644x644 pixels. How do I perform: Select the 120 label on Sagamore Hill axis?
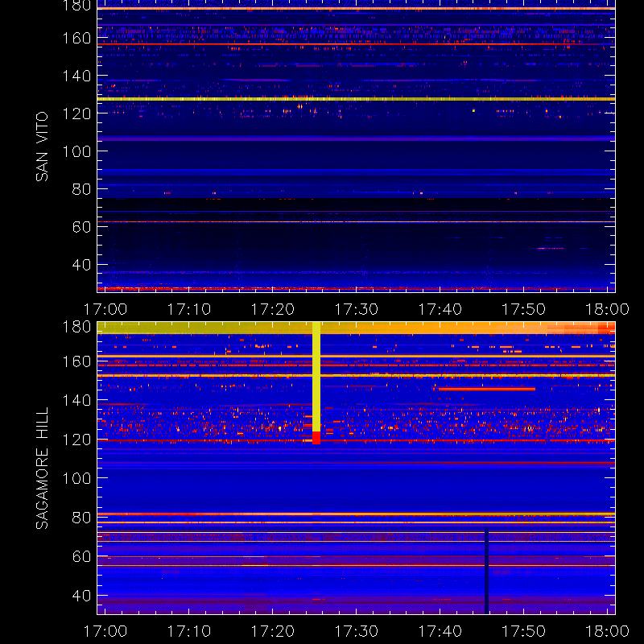(76, 440)
